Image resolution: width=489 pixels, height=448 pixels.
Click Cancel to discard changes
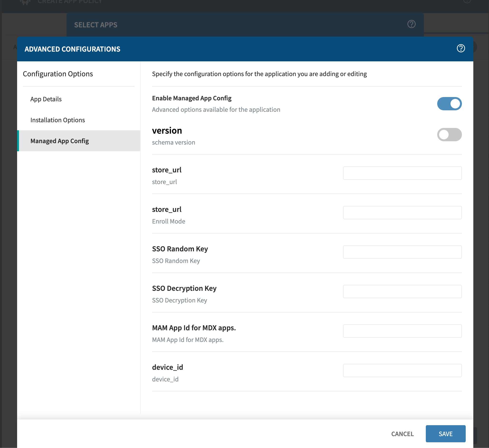coord(402,434)
